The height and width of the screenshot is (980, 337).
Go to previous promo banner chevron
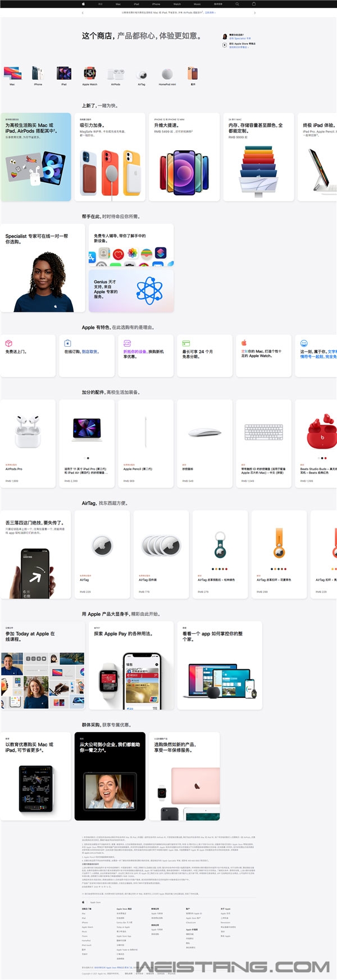tap(83, 12)
